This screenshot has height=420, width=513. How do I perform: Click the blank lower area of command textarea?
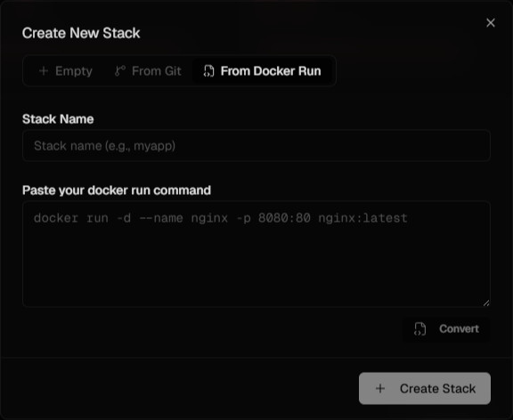pos(256,268)
